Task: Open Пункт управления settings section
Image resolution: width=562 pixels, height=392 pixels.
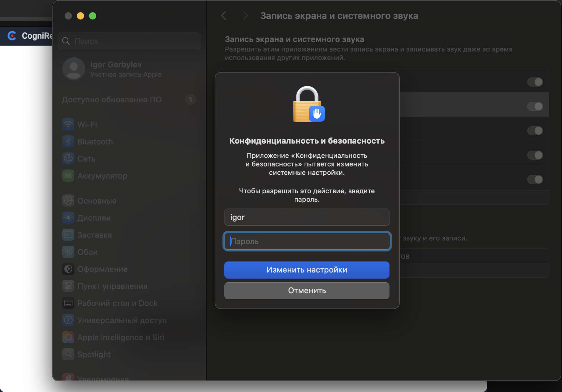Action: (112, 286)
